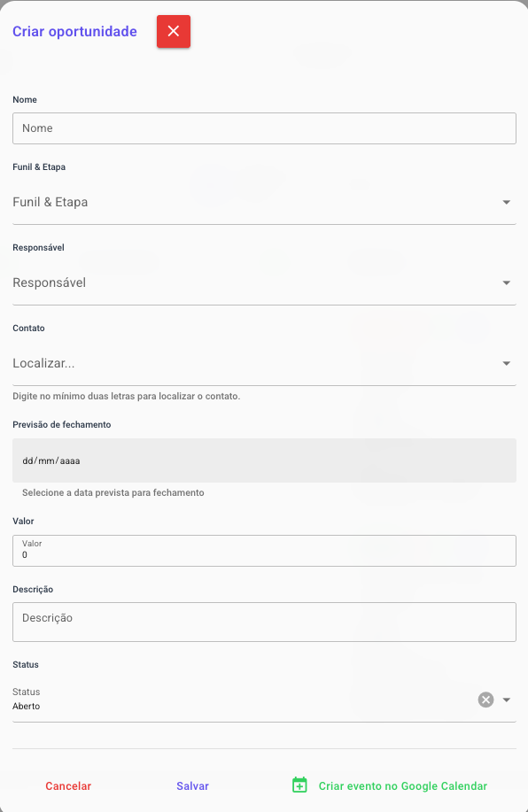Select the Previsão de fechamento date field

click(x=264, y=460)
